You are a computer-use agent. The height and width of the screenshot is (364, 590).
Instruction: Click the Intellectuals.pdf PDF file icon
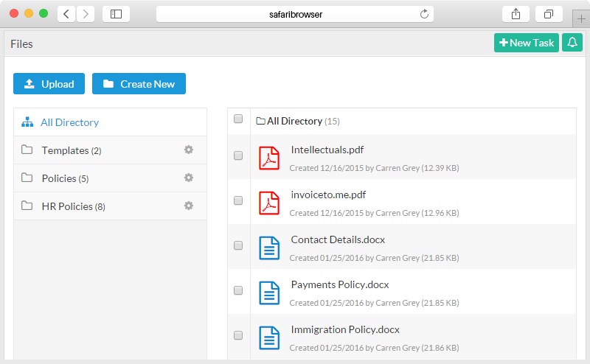click(269, 158)
